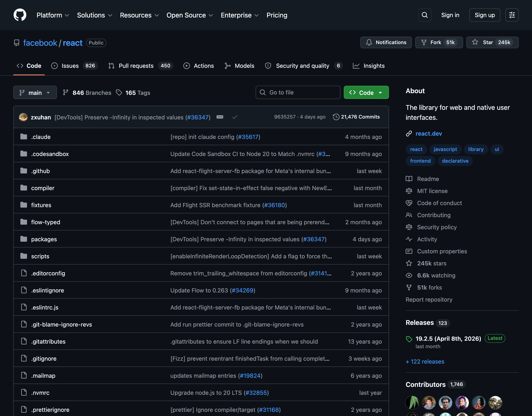The width and height of the screenshot is (532, 416).
Task: Open the + 122 releases link
Action: [425, 362]
